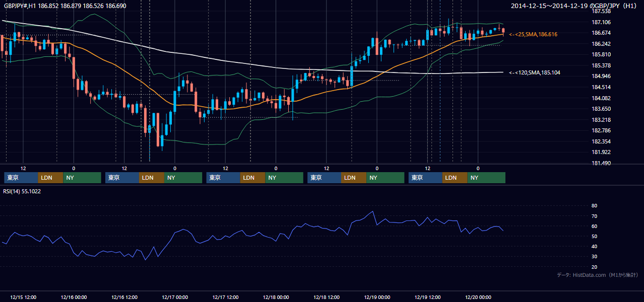Select the rightmost 東京 session block
The image size is (644, 302).
(426, 178)
